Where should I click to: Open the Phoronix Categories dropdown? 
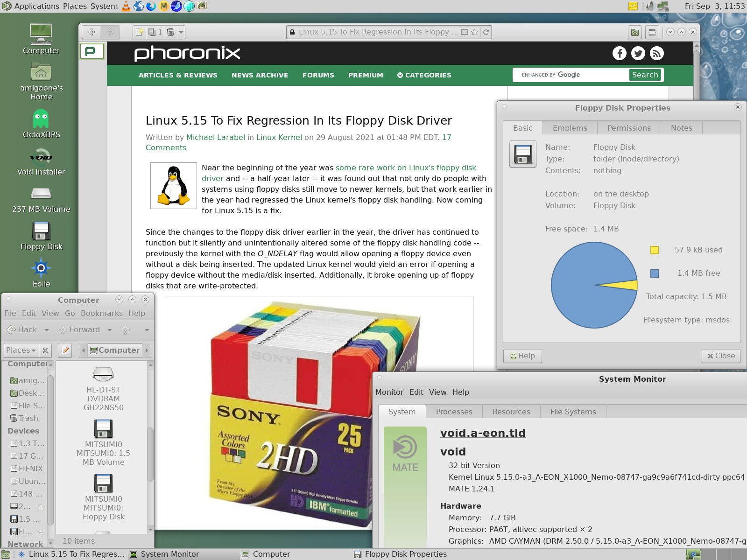pyautogui.click(x=424, y=75)
